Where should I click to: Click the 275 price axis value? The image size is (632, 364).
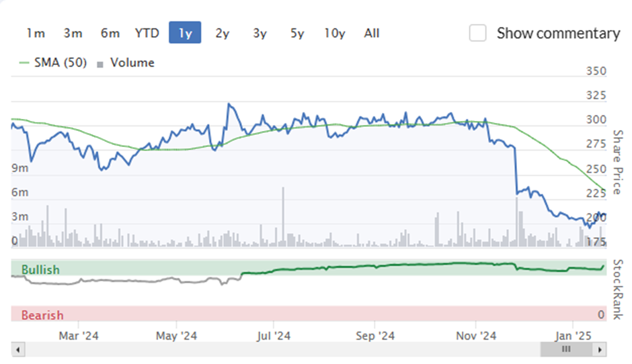coord(596,144)
